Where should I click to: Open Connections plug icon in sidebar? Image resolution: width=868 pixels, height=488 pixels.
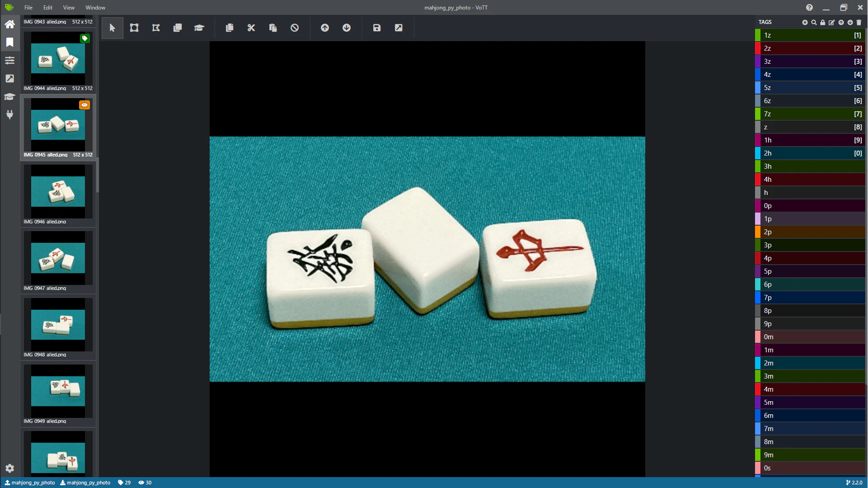pos(9,115)
